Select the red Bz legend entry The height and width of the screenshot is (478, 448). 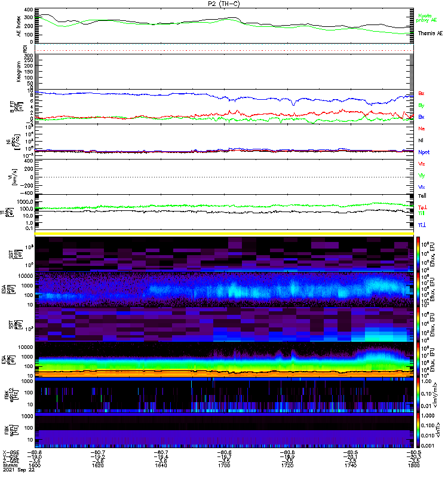pyautogui.click(x=421, y=93)
